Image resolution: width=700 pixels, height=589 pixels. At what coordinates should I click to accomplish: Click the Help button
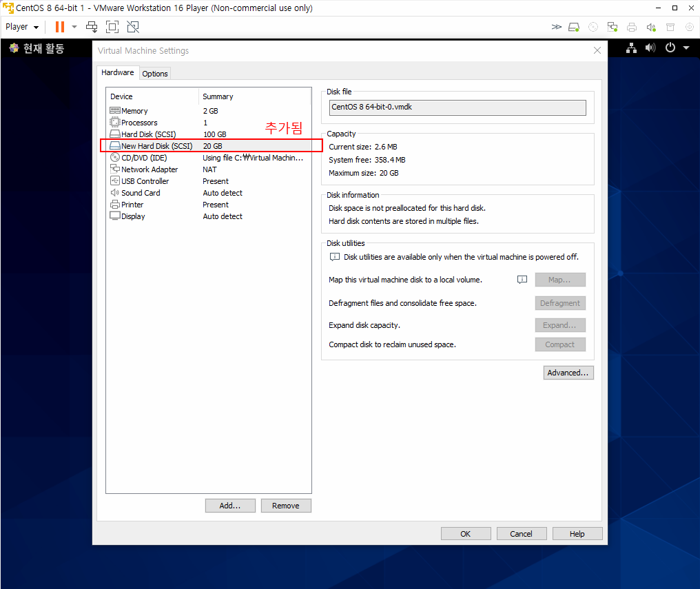pos(577,534)
